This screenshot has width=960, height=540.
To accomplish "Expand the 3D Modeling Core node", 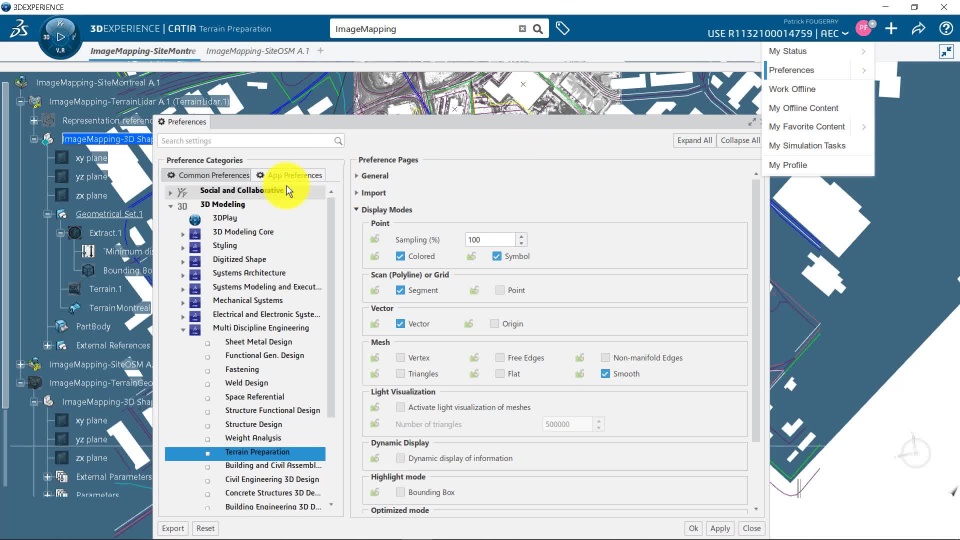I will [x=182, y=234].
